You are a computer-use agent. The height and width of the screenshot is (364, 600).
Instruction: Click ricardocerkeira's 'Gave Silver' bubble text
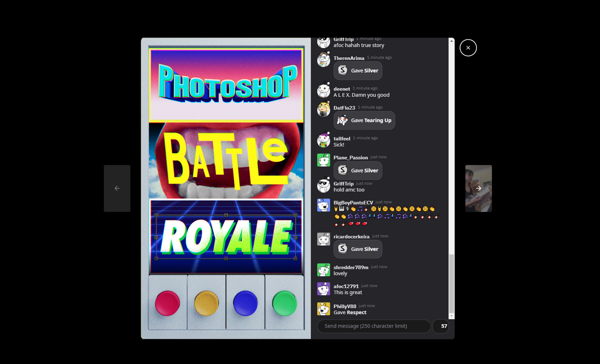[365, 249]
